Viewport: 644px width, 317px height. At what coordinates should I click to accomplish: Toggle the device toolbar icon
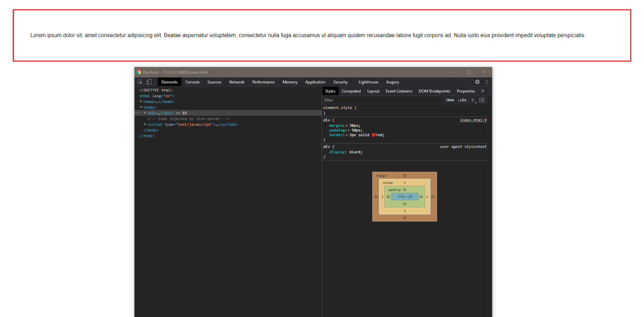[149, 82]
